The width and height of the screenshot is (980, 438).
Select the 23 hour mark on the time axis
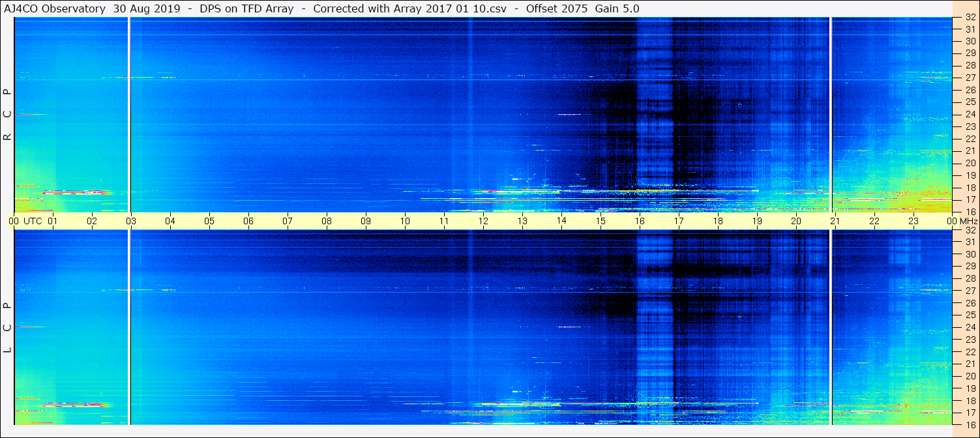[x=913, y=221]
